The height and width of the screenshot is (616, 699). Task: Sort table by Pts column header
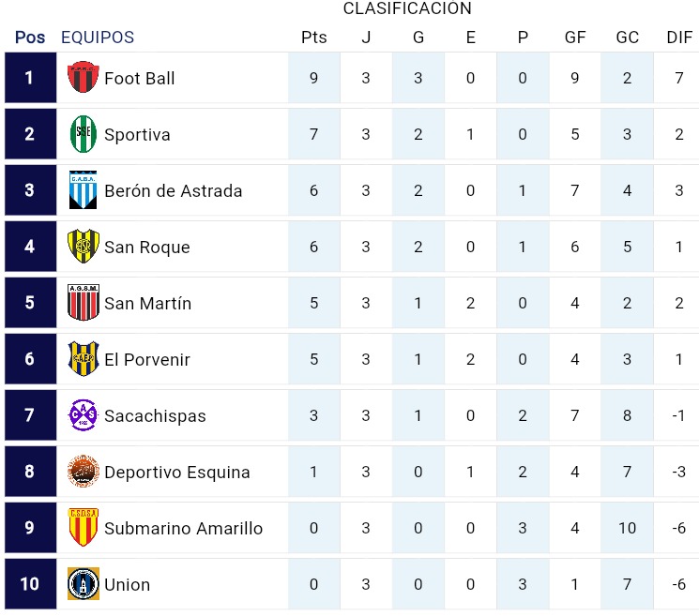(x=314, y=38)
